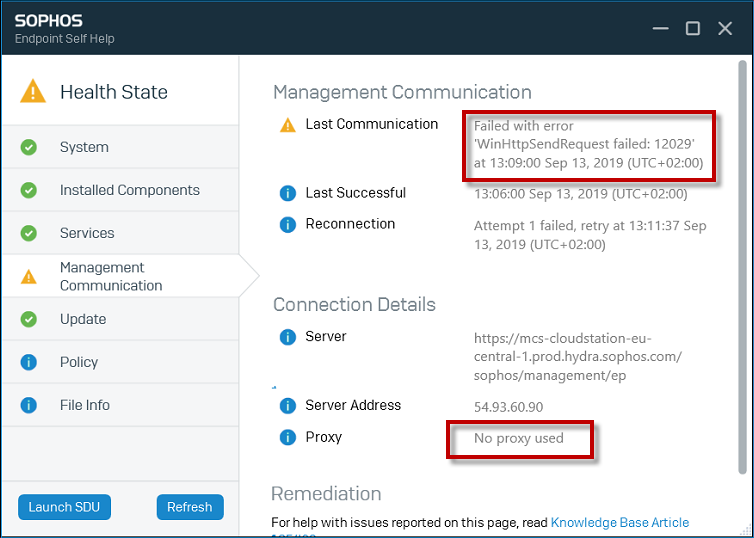Open the System tab in the sidebar

click(x=121, y=147)
